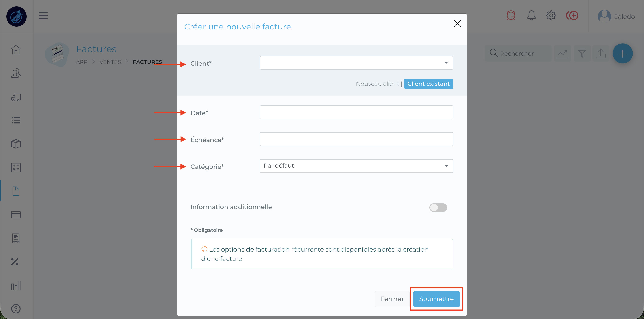The width and height of the screenshot is (644, 319).
Task: Open the settings gear icon
Action: click(551, 15)
